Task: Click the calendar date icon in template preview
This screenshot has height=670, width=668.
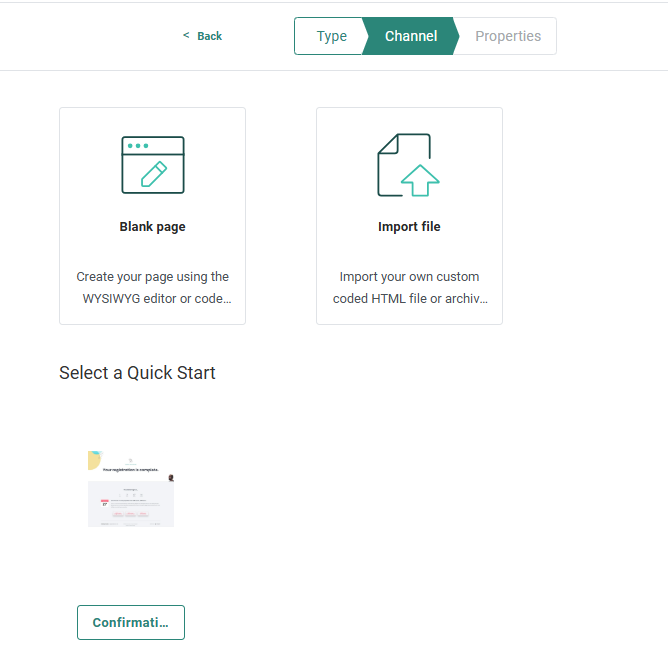Action: 104,503
